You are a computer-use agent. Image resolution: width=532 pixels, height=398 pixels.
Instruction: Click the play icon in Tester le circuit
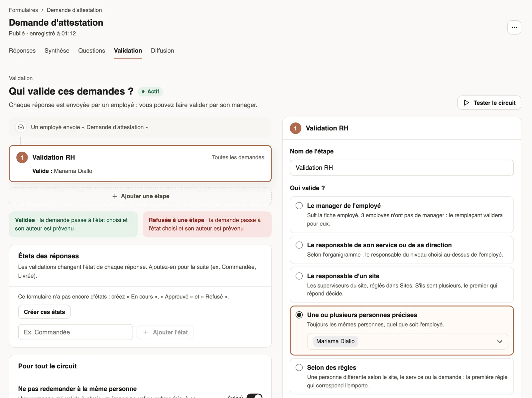[466, 103]
